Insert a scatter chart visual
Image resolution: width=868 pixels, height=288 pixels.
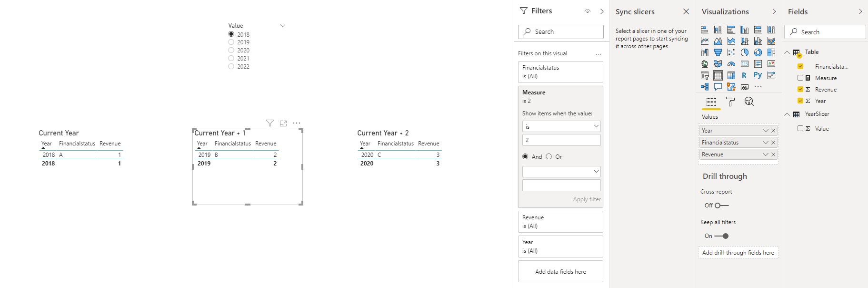click(x=731, y=52)
